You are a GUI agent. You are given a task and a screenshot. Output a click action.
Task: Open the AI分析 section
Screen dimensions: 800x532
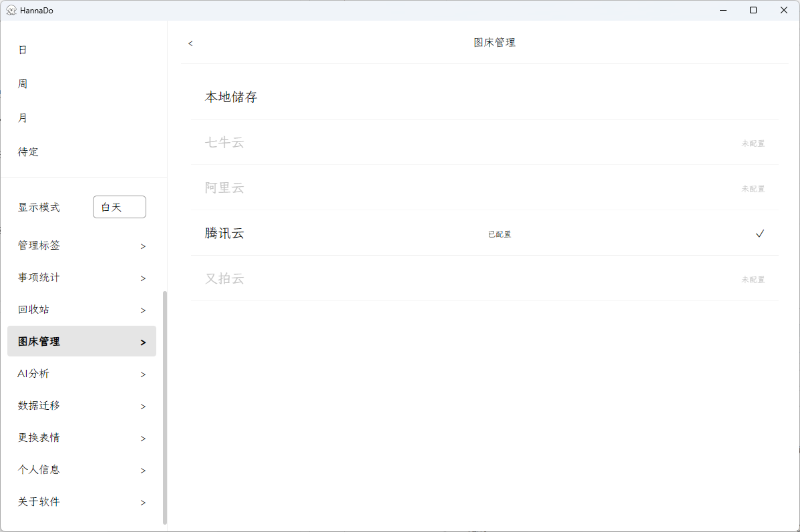pyautogui.click(x=33, y=373)
